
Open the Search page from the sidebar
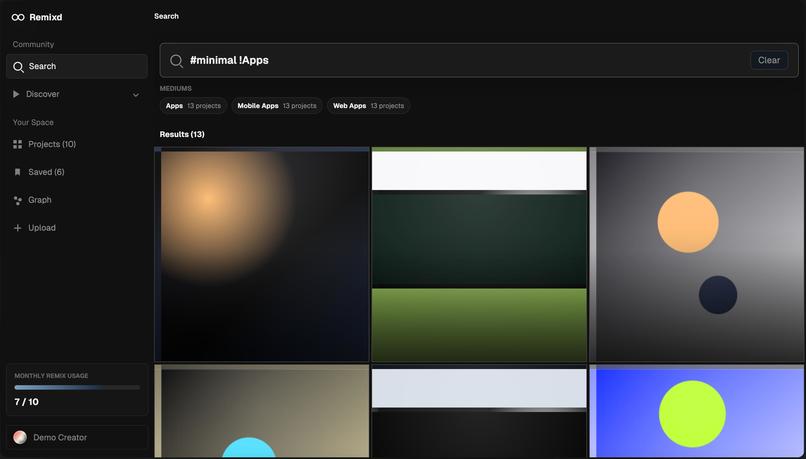(x=77, y=66)
